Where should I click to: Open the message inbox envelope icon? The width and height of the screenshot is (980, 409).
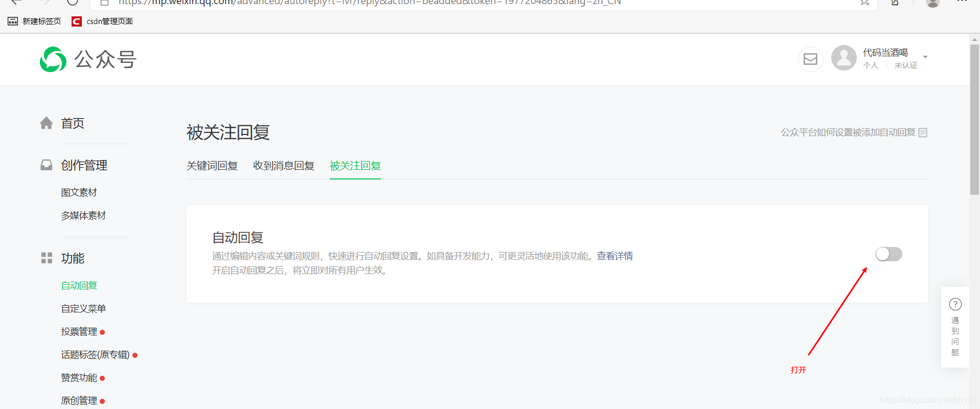pyautogui.click(x=810, y=59)
